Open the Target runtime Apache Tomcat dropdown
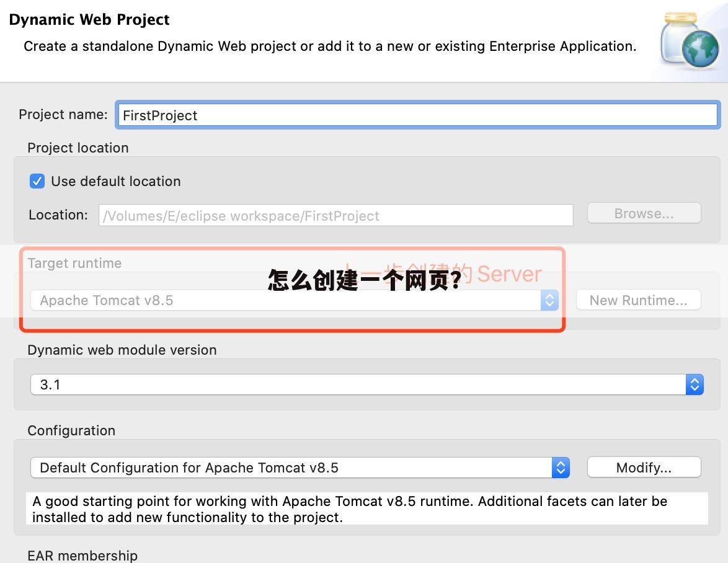This screenshot has width=728, height=563. [x=295, y=300]
